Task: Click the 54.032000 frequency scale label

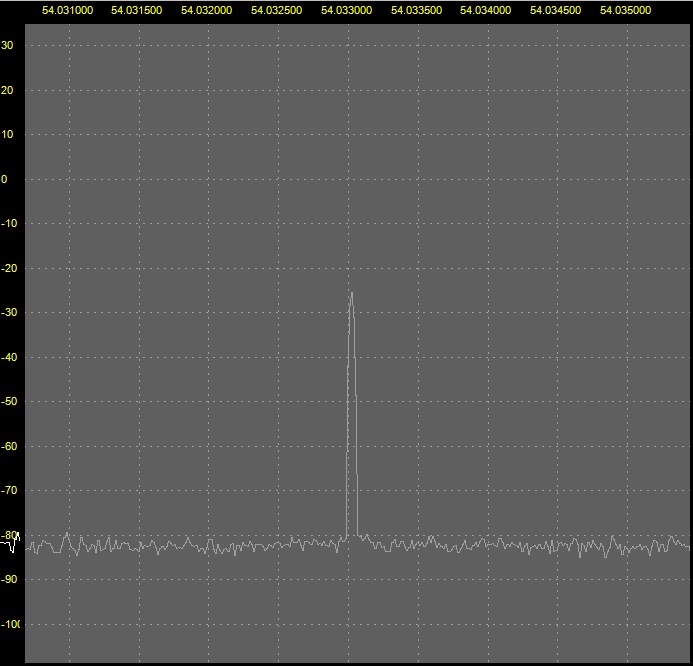Action: click(x=206, y=10)
